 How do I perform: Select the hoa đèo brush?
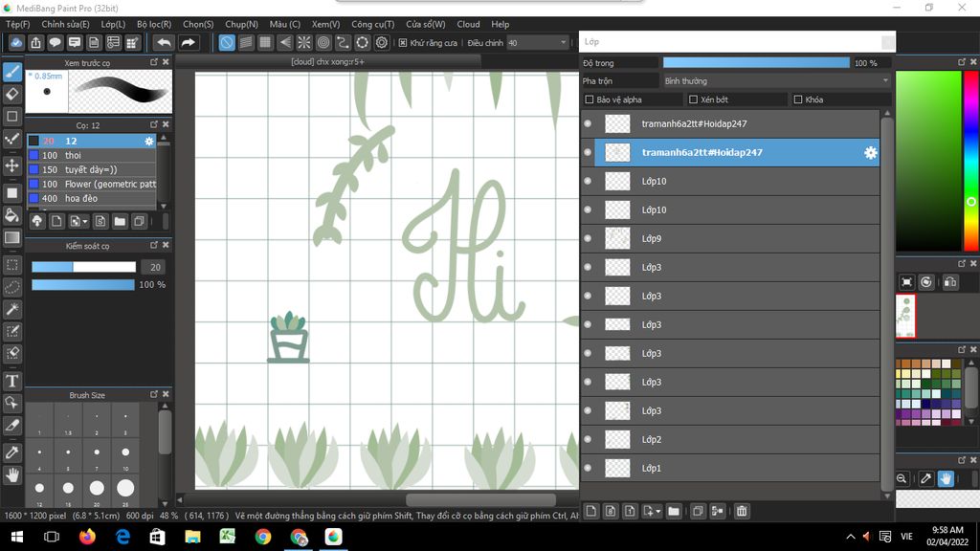tap(92, 199)
